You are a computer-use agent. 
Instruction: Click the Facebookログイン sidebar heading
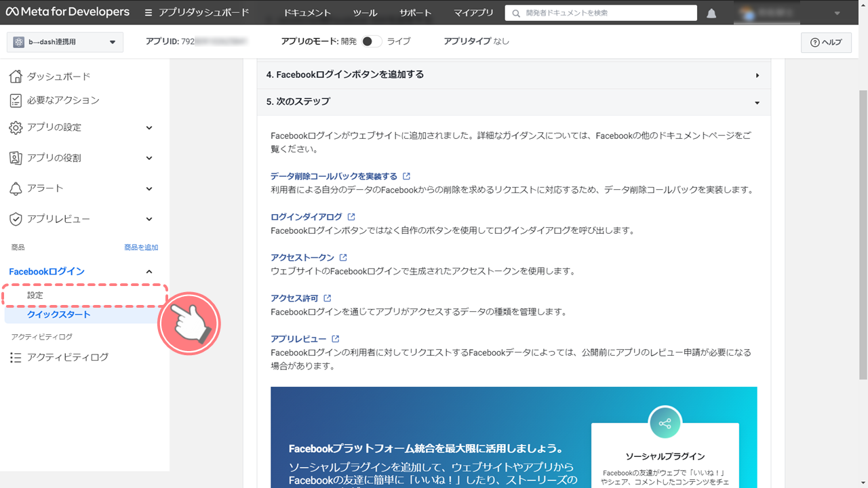[47, 272]
